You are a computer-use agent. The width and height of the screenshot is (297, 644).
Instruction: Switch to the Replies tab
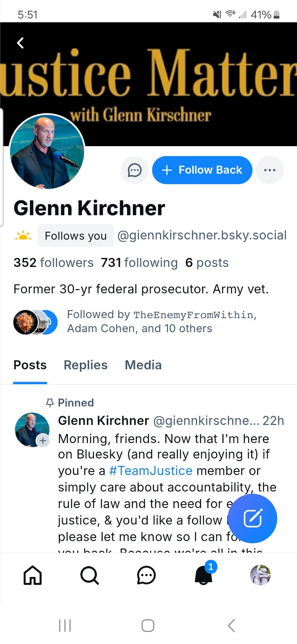point(86,365)
